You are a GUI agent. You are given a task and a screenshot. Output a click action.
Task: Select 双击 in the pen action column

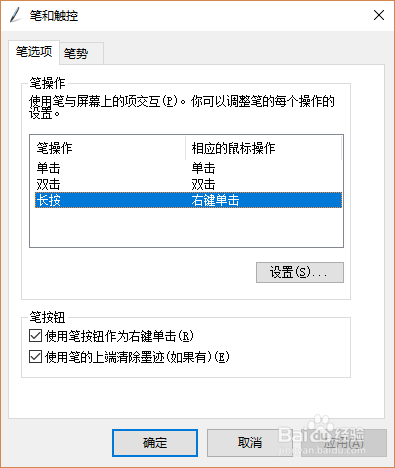coord(48,184)
